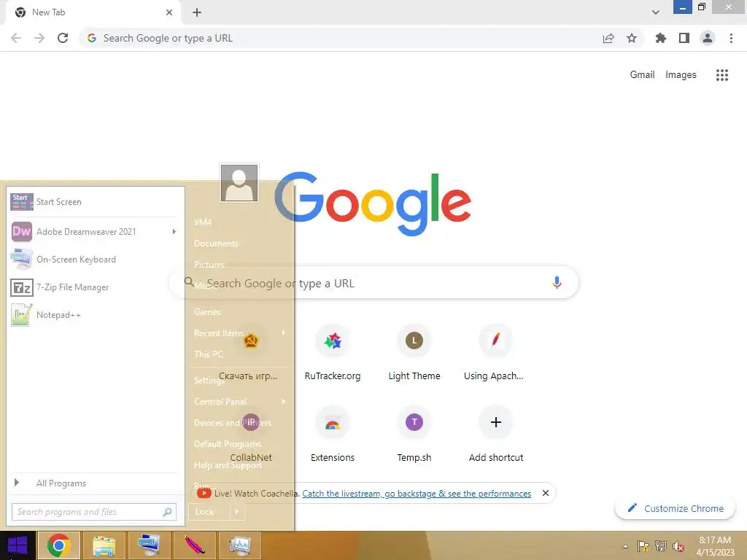Image resolution: width=747 pixels, height=560 pixels.
Task: Toggle the Chrome side panel icon
Action: click(684, 38)
